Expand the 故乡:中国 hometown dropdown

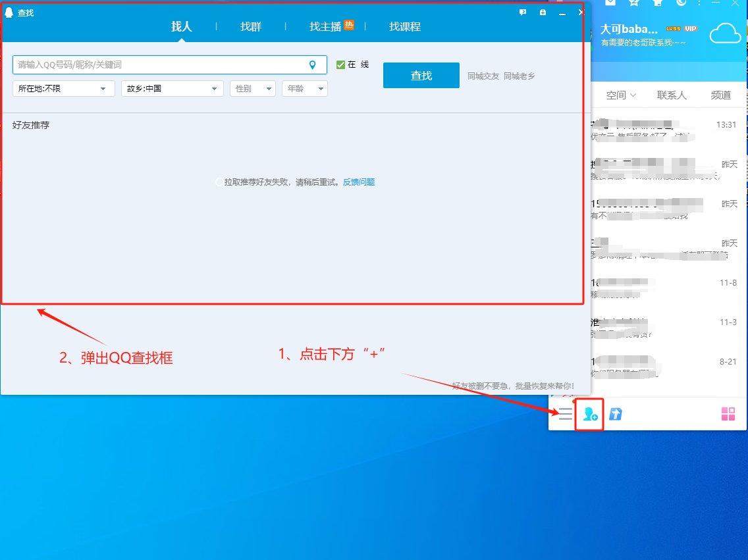coord(172,88)
